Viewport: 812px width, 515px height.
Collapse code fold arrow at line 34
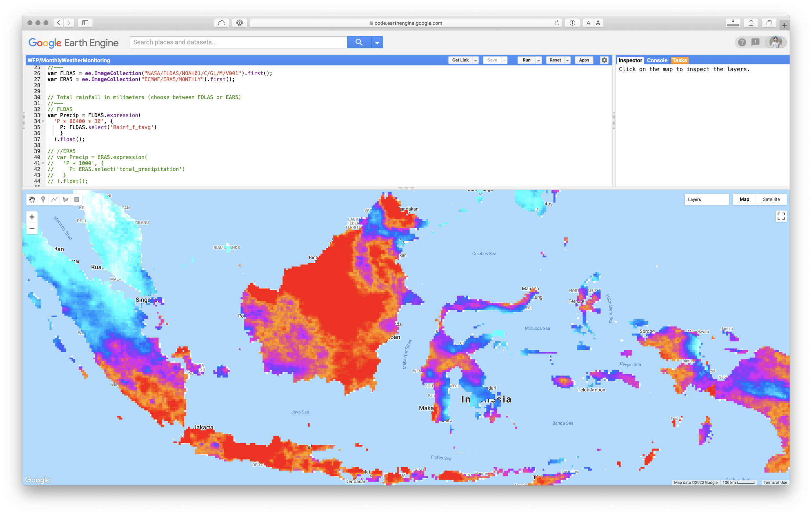click(x=43, y=121)
